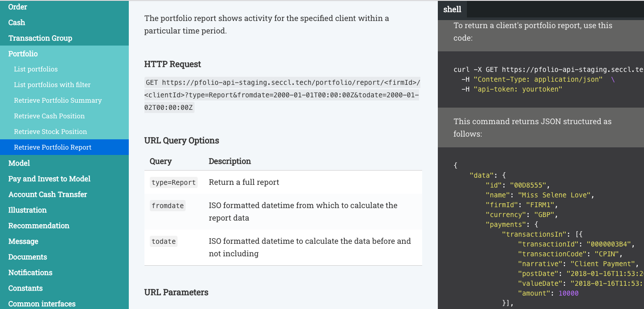Open Notifications in the sidebar
The image size is (644, 309).
point(30,272)
